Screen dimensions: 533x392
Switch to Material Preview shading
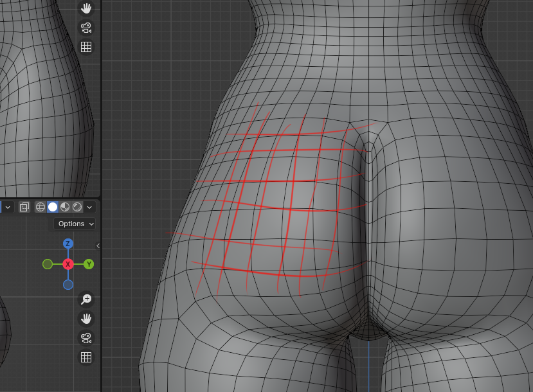65,207
